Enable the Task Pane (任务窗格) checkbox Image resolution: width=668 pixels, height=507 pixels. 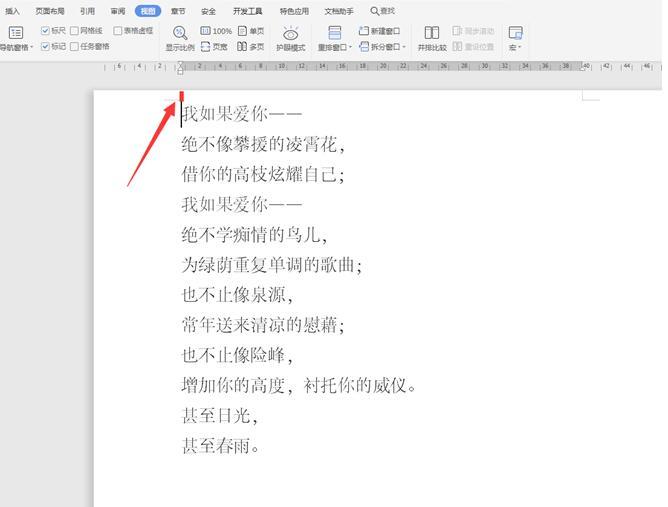coord(74,46)
